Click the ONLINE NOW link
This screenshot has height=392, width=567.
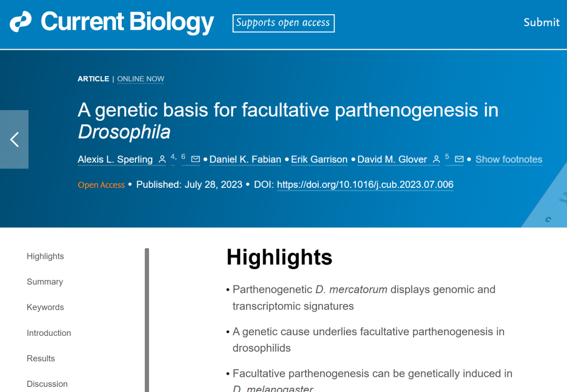141,79
